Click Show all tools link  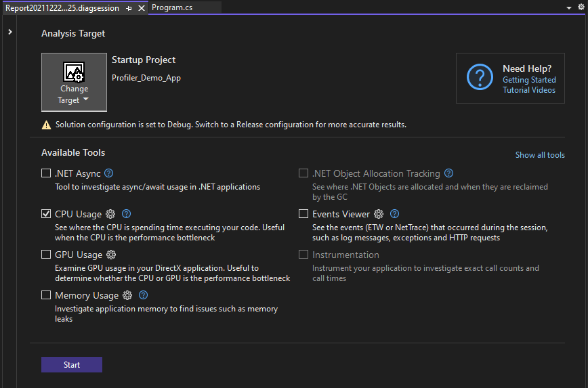pyautogui.click(x=540, y=155)
